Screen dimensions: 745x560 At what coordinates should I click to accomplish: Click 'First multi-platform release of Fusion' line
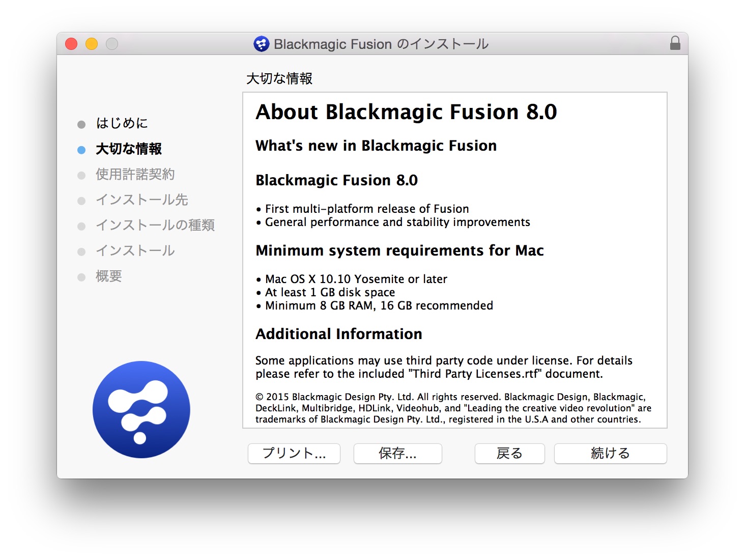tap(367, 209)
